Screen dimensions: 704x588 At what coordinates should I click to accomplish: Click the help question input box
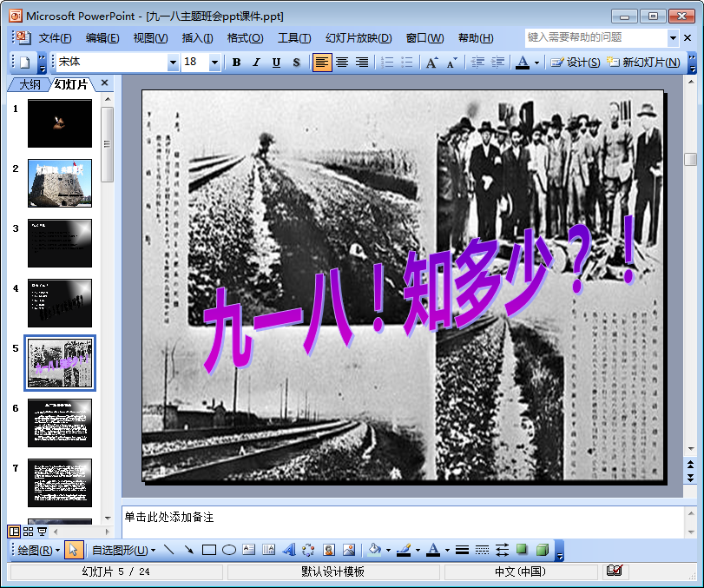pos(595,37)
